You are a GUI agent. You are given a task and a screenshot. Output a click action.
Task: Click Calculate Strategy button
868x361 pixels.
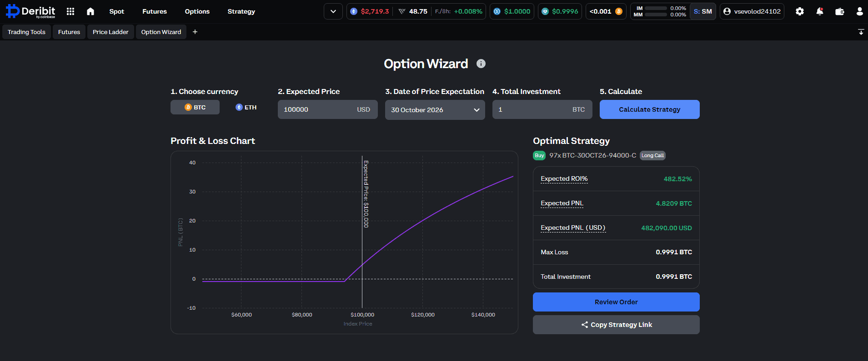[x=650, y=109]
